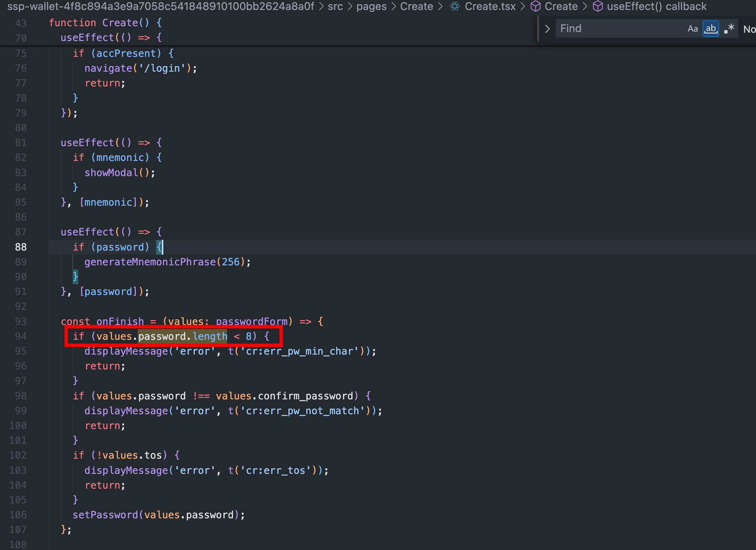
Task: Click line number 94 in the gutter
Action: 21,336
